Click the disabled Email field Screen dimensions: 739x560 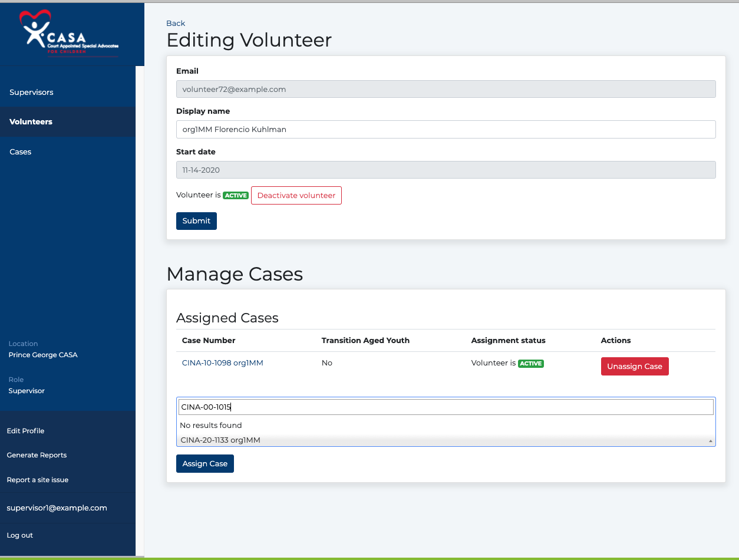pyautogui.click(x=446, y=89)
